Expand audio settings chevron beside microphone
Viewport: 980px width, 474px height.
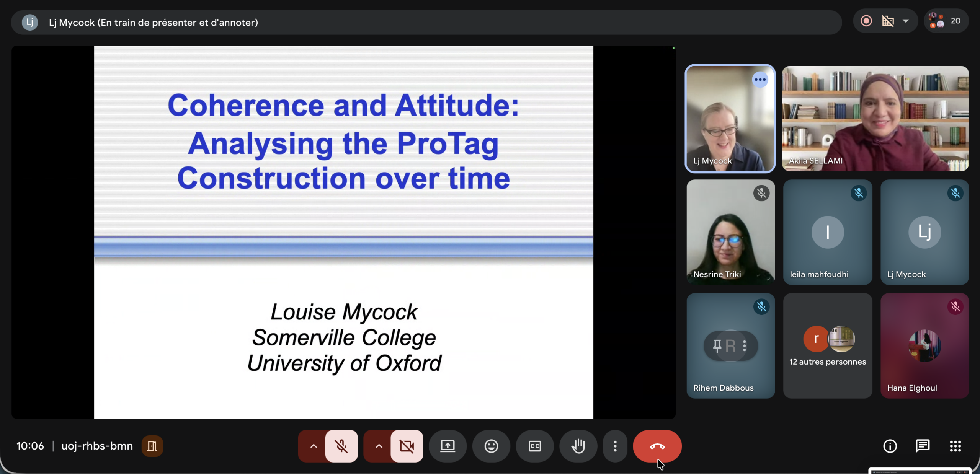pos(313,446)
